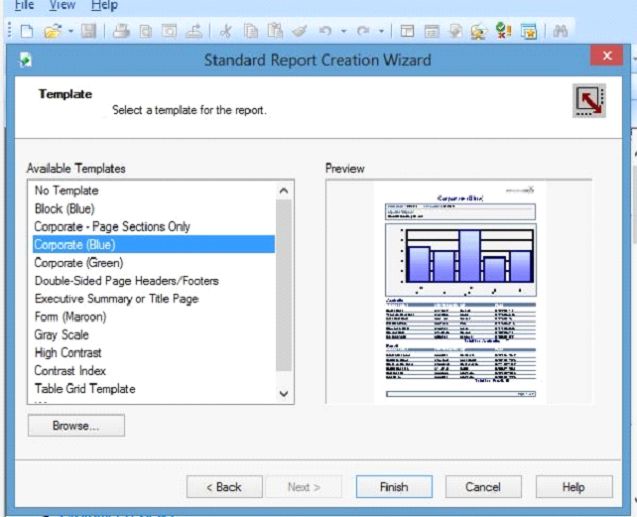Select the Table Grid Template item
637x517 pixels.
154,389
